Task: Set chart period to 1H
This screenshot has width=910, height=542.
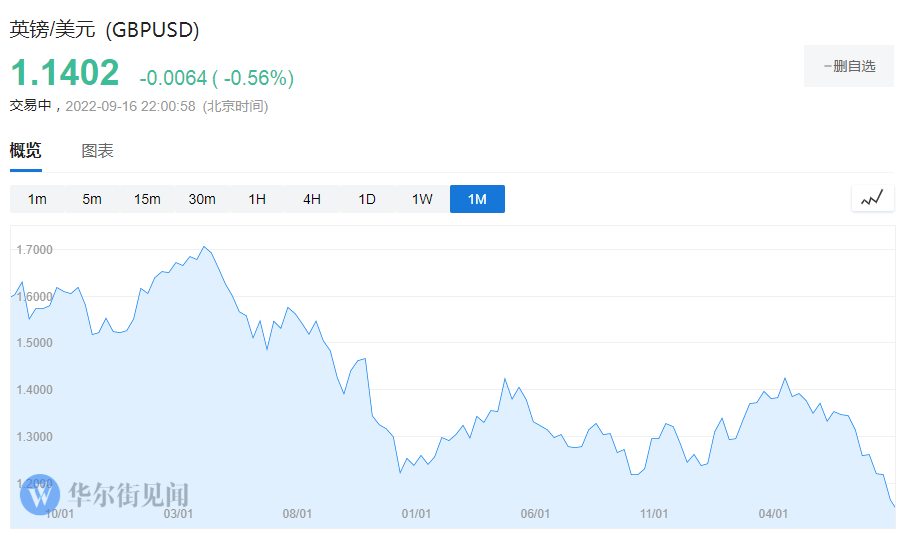Action: coord(257,199)
